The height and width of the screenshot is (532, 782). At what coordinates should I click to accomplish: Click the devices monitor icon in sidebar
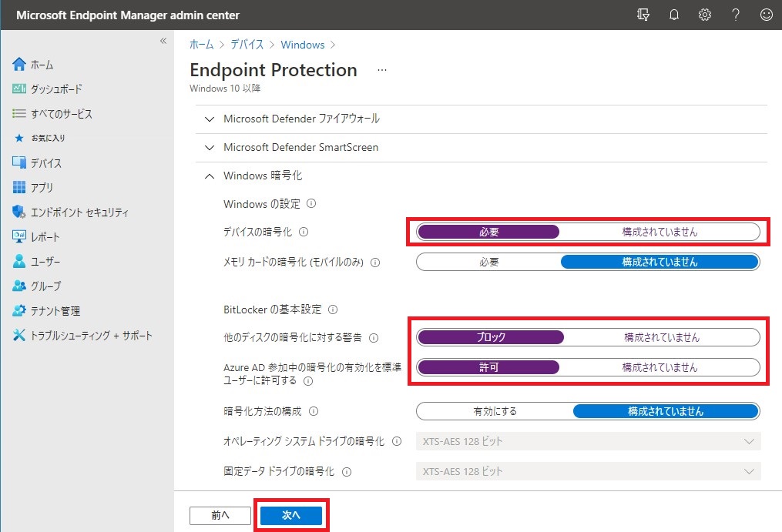[x=19, y=162]
